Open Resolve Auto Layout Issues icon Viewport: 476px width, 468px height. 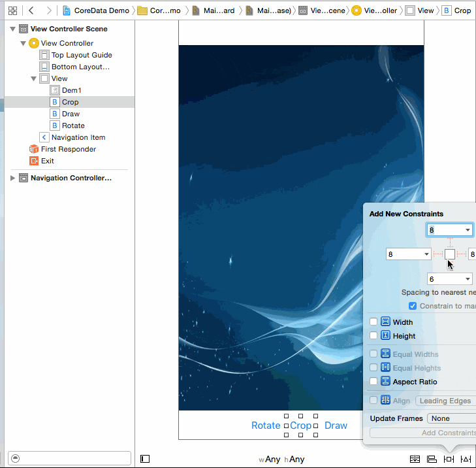click(x=466, y=459)
